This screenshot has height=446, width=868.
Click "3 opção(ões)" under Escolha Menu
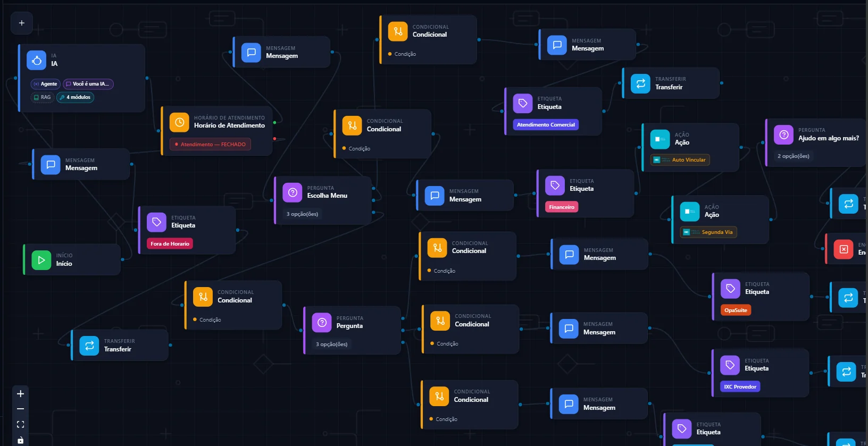302,214
